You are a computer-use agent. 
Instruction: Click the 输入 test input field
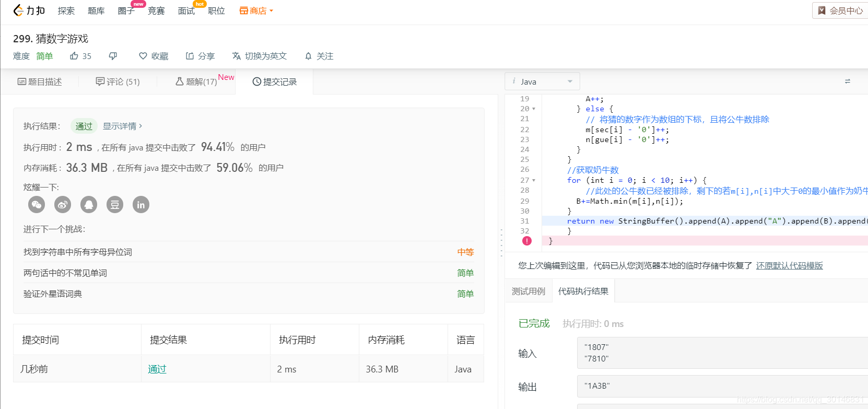[x=722, y=353]
